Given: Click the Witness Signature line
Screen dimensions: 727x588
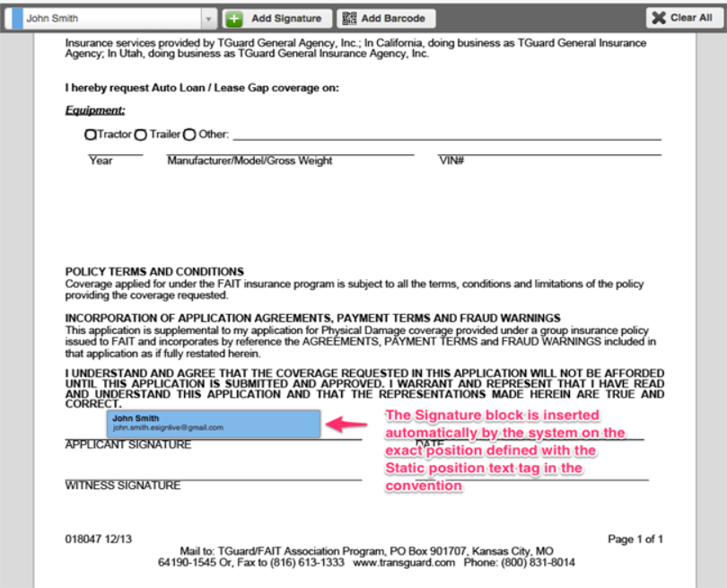Looking at the screenshot, I should point(214,478).
